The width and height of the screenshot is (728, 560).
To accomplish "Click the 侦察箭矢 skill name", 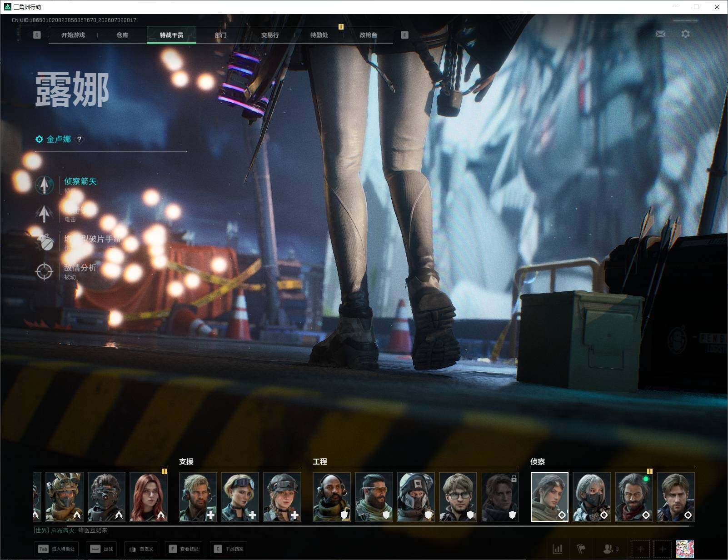I will 80,181.
